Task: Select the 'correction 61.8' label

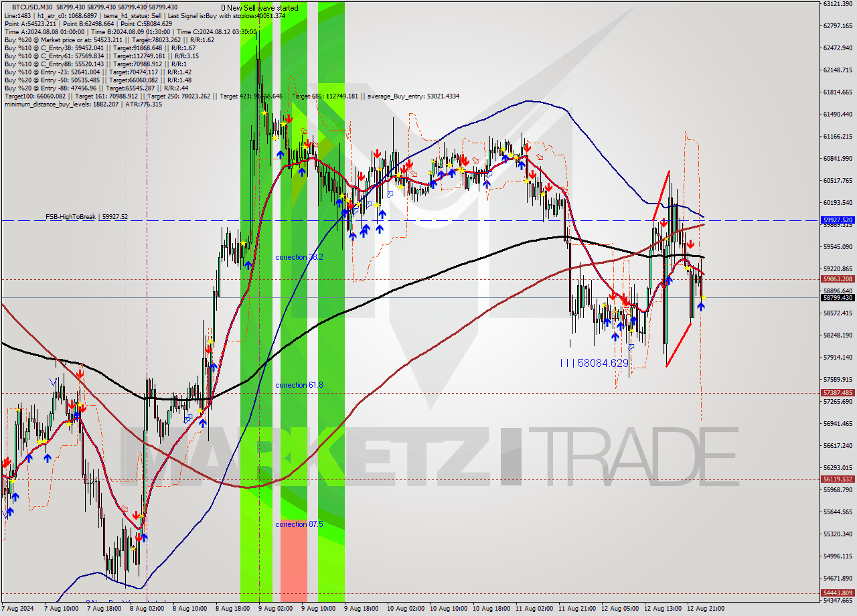Action: tap(299, 385)
